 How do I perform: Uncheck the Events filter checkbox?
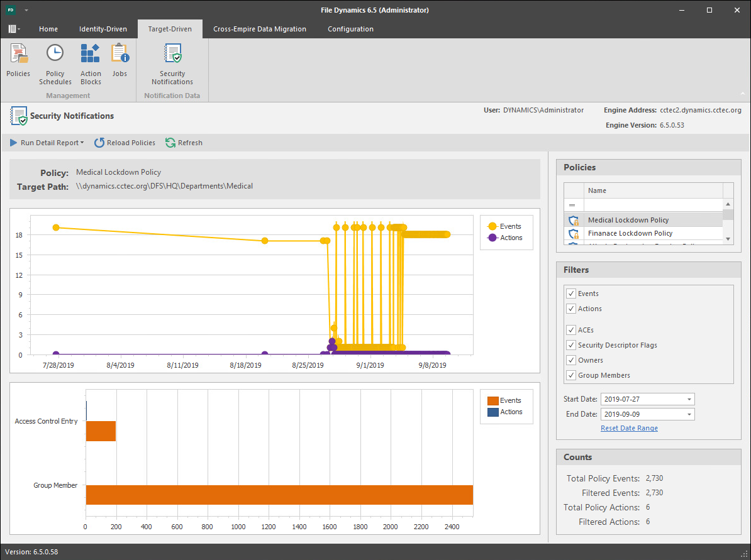click(571, 294)
